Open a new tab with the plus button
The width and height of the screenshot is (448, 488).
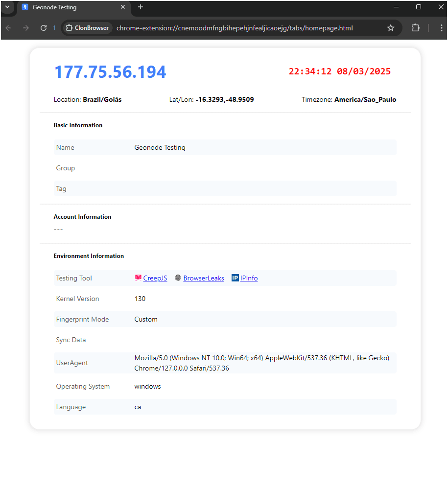coord(140,7)
